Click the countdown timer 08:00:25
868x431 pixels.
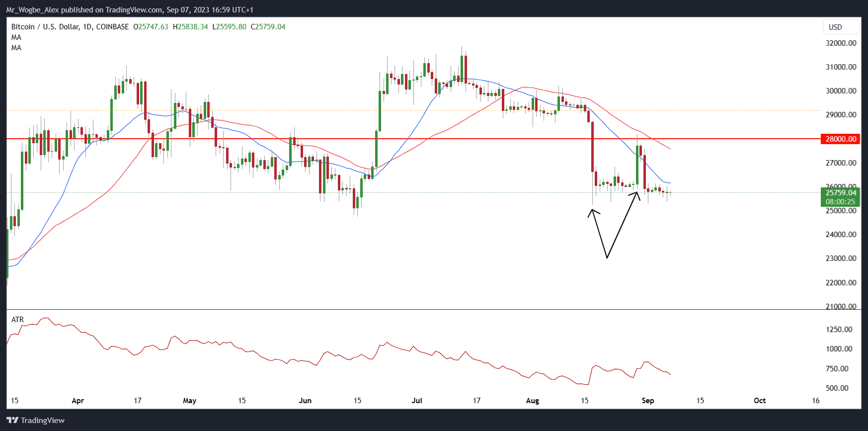(841, 202)
